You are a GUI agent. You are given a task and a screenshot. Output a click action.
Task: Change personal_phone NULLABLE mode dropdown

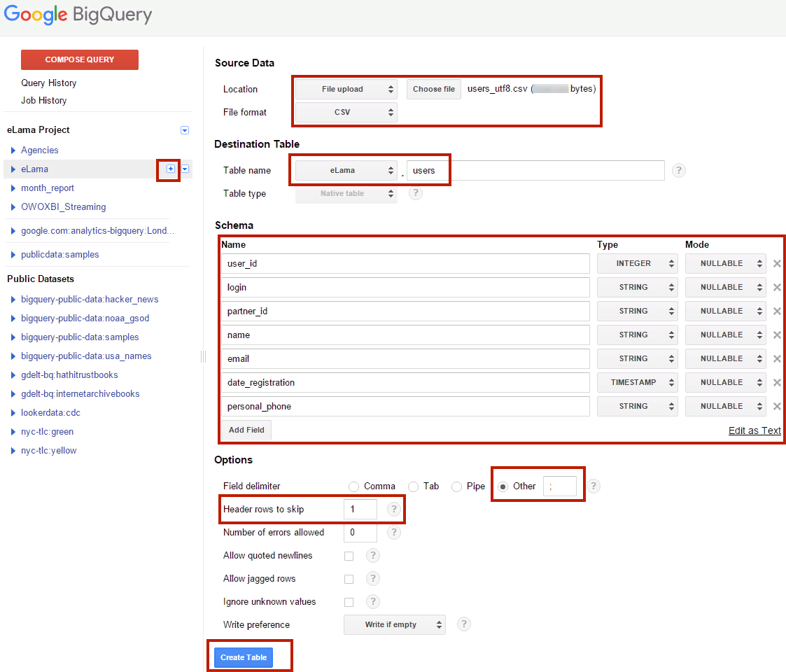[x=725, y=407]
